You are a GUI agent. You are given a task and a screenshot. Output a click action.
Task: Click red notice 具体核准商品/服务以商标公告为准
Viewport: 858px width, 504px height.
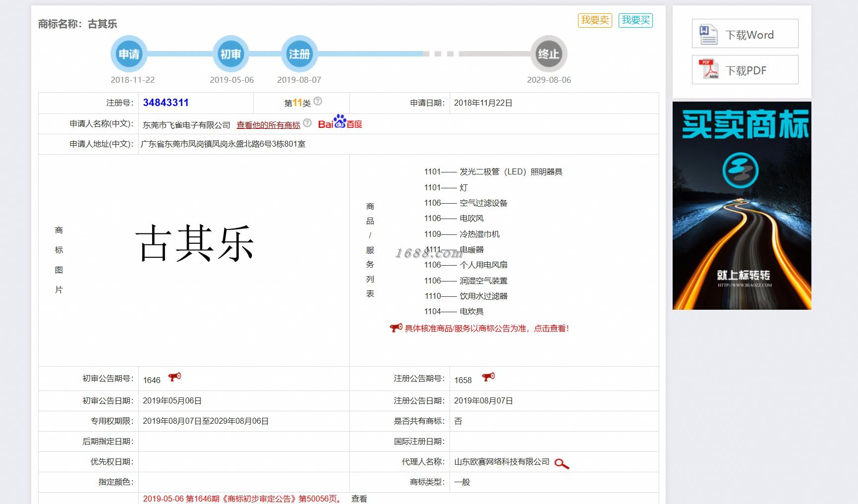point(487,328)
